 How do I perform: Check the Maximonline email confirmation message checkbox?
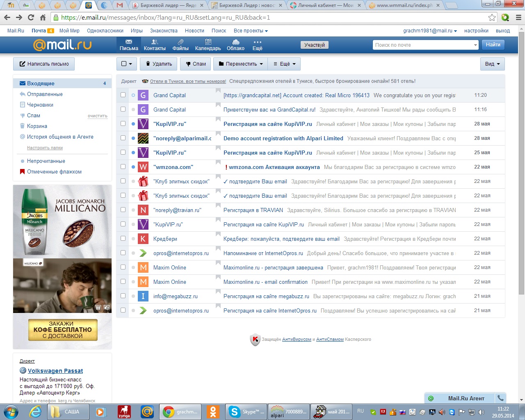point(123,282)
